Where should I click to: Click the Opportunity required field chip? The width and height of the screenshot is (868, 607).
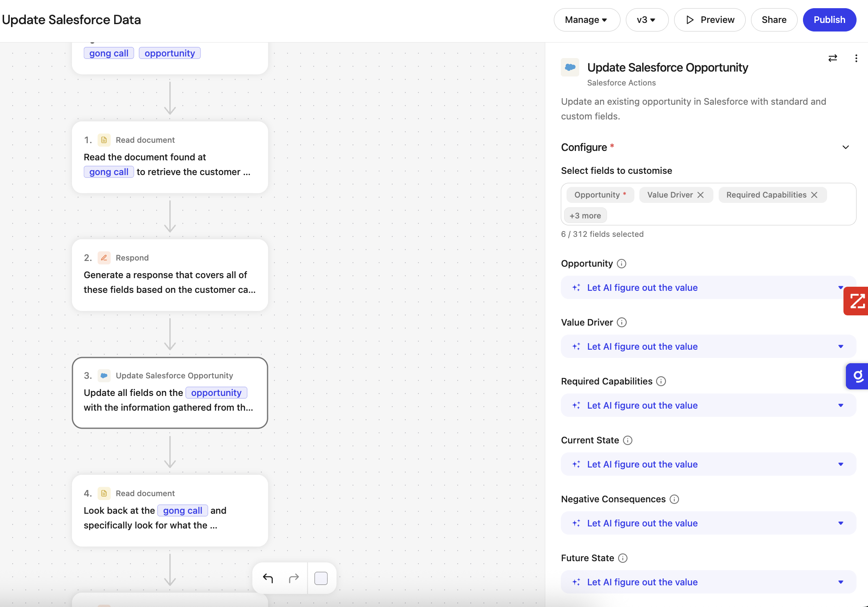(x=600, y=195)
